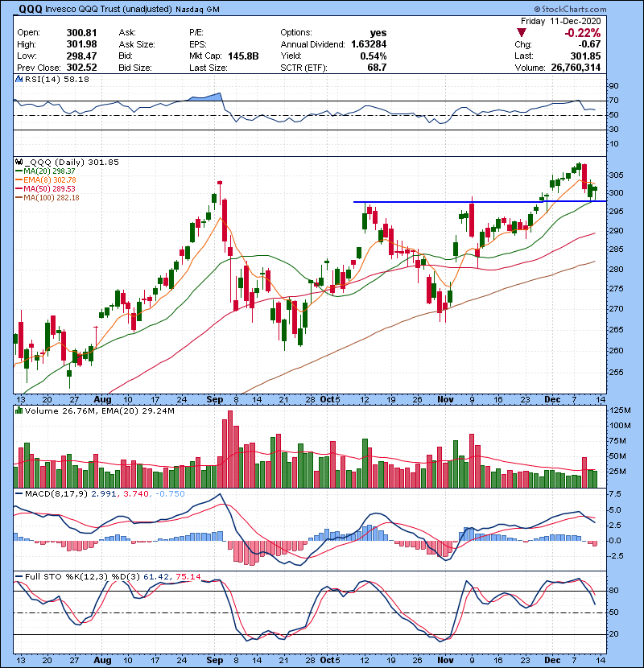Click the volume bars icon beside Volume label
Image resolution: width=644 pixels, height=668 pixels.
click(x=19, y=410)
